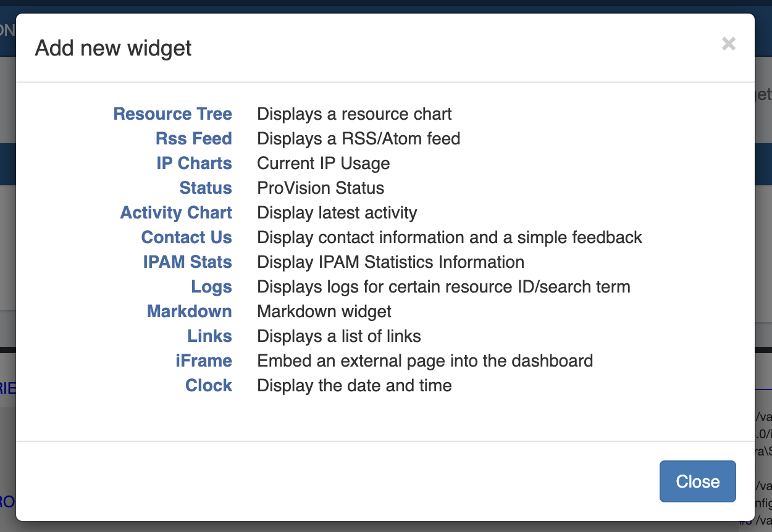Click the 'Add new widget' title text
Viewport: 772px width, 532px height.
coord(113,48)
